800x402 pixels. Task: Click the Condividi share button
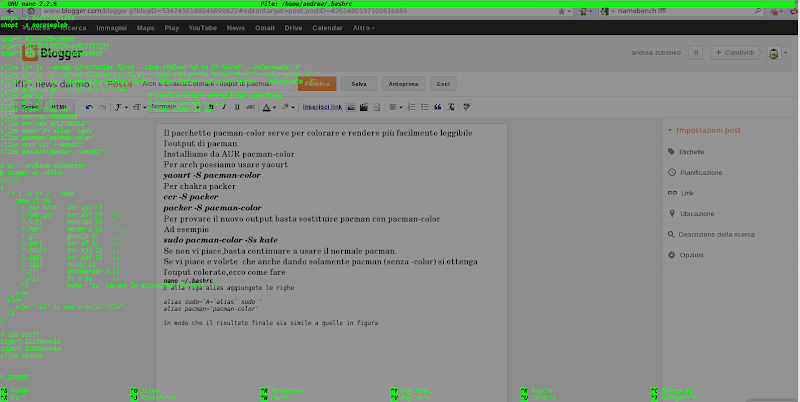[x=734, y=53]
